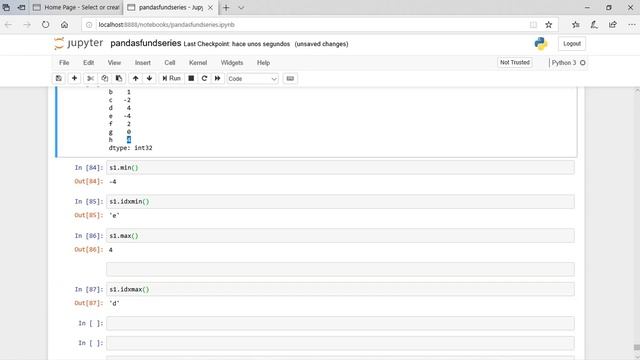This screenshot has width=640, height=360.
Task: Save the notebook with the floppy icon
Action: [59, 78]
